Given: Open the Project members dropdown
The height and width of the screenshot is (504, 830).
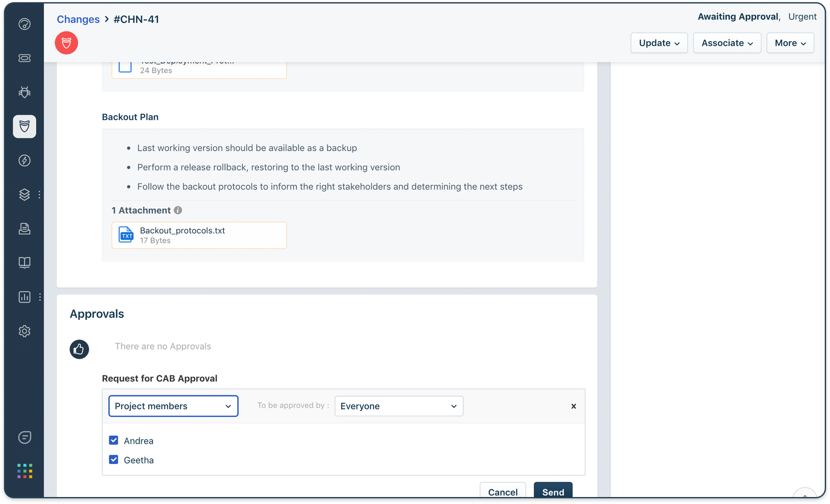Looking at the screenshot, I should point(173,406).
